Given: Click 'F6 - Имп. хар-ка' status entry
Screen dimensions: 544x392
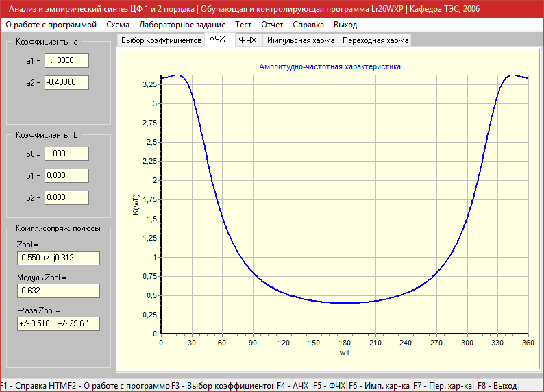Looking at the screenshot, I should pyautogui.click(x=379, y=386).
